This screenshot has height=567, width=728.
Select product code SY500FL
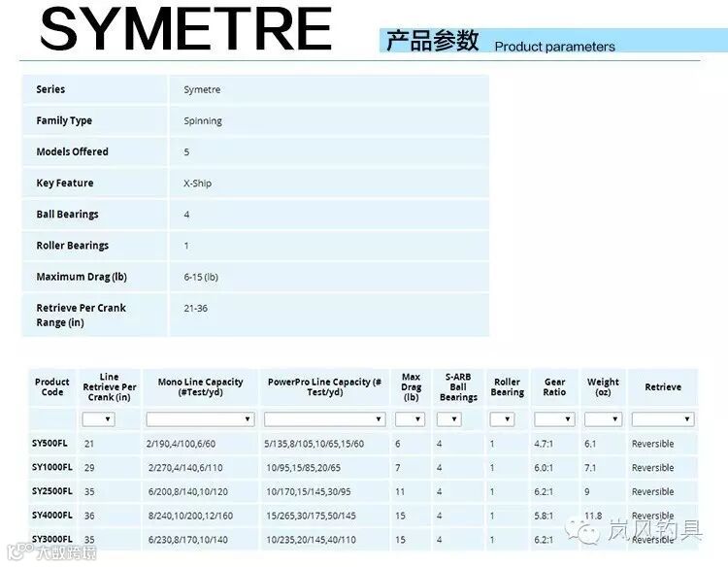pos(50,443)
